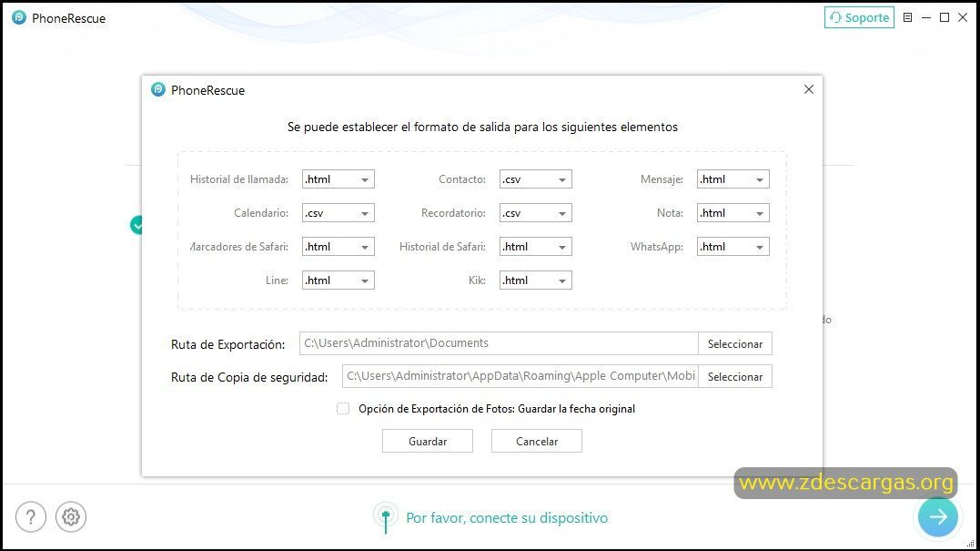980x551 pixels.
Task: Click the dialog's PhoneRescue logo icon
Action: point(158,90)
